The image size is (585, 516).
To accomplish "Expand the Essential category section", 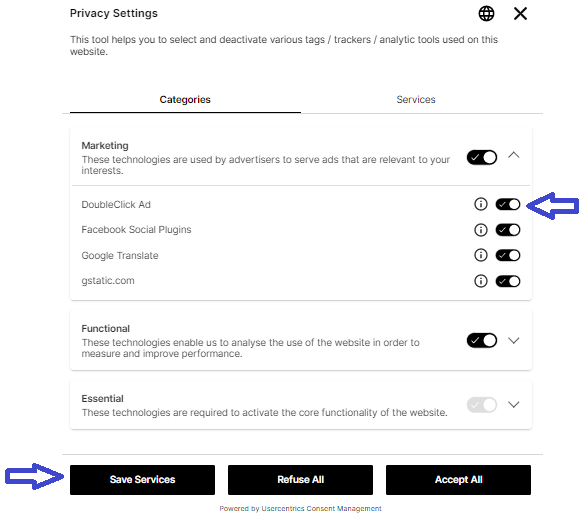I will click(x=514, y=404).
